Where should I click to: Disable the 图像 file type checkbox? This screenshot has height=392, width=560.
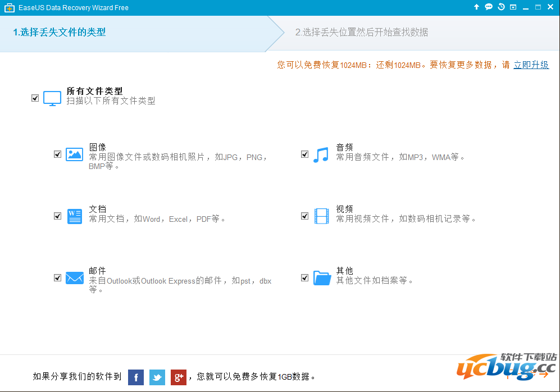point(57,154)
